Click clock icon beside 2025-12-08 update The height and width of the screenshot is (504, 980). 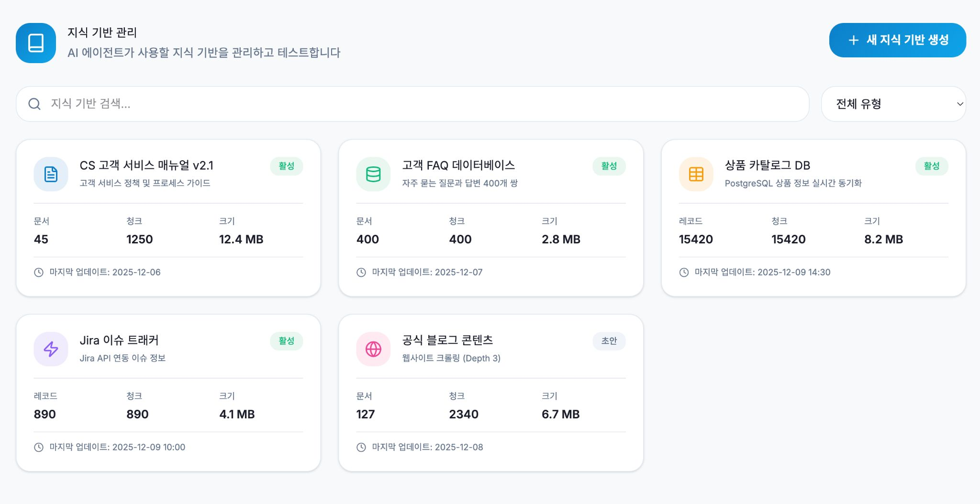[361, 447]
